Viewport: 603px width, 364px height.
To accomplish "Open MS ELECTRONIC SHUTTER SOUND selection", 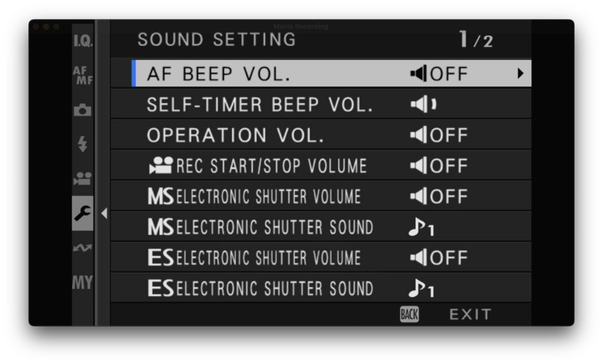I will (421, 227).
